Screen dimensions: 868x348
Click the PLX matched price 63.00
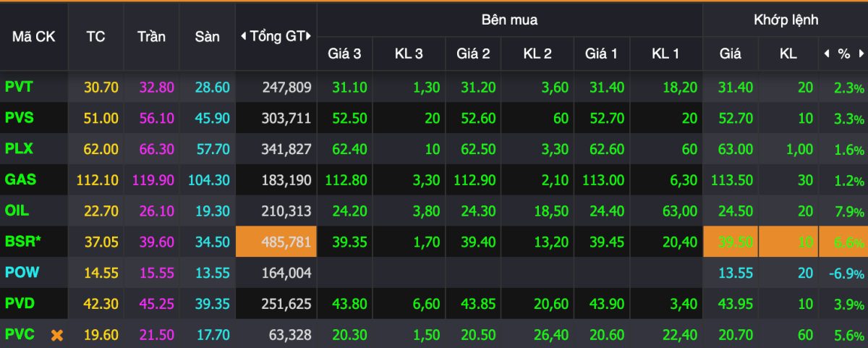pyautogui.click(x=736, y=149)
